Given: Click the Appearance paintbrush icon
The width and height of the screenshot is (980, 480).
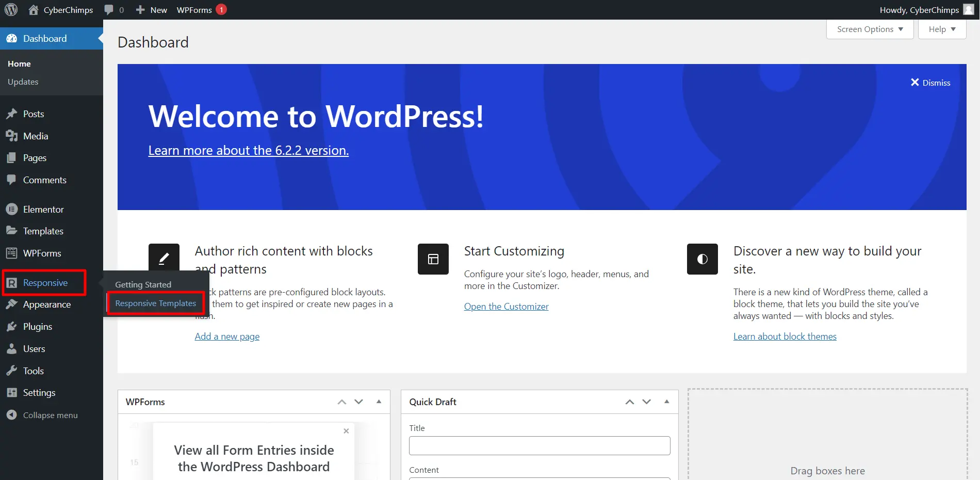Looking at the screenshot, I should (12, 305).
